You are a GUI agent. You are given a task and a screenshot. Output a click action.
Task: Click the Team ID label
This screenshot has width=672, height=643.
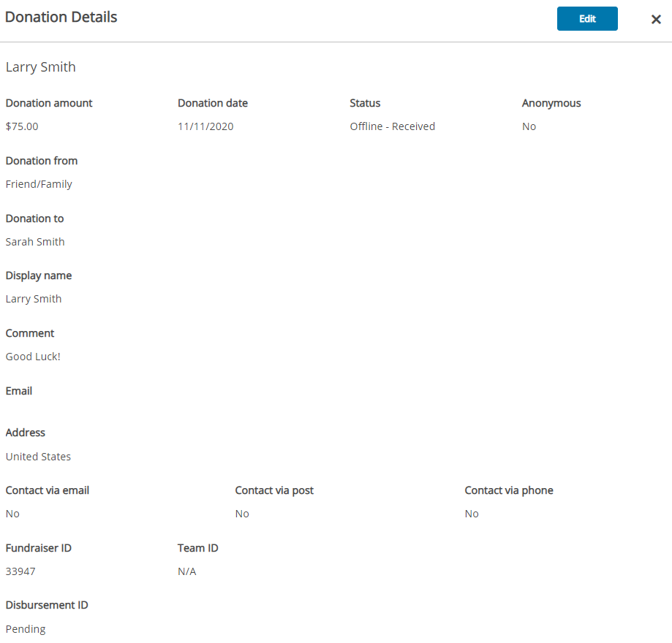[x=198, y=548]
